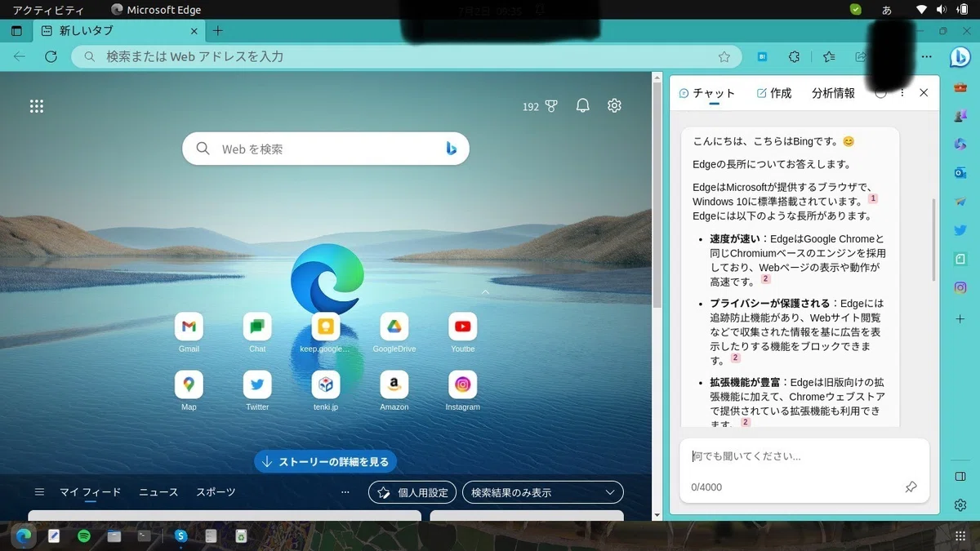Open the tenki.jp quick link

(326, 384)
